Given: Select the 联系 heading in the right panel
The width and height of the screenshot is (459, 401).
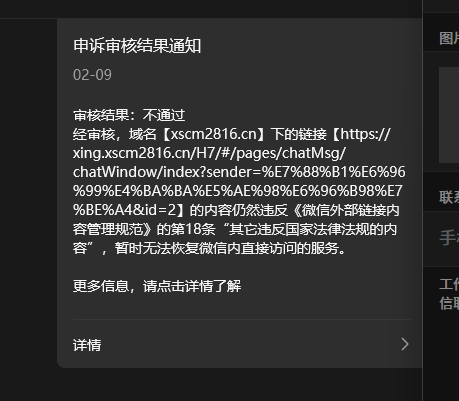Looking at the screenshot, I should pyautogui.click(x=449, y=197).
